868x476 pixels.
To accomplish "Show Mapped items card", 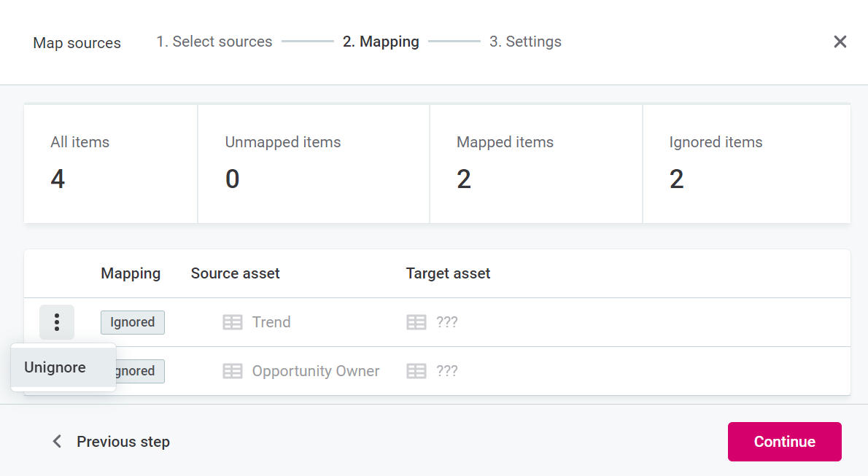I will point(535,164).
